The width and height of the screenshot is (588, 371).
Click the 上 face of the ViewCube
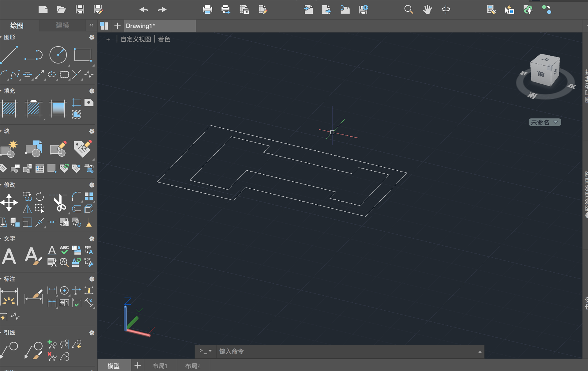point(545,59)
